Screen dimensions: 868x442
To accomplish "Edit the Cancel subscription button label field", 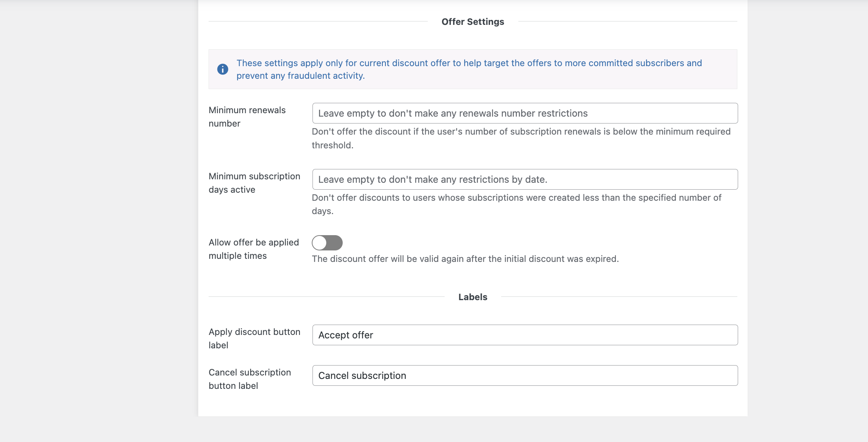I will [x=525, y=375].
